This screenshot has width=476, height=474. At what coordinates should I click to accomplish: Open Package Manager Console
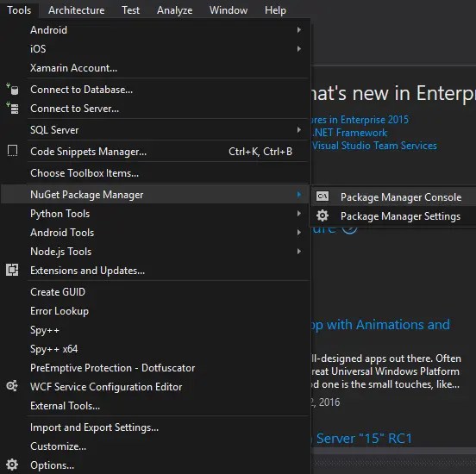pos(393,197)
